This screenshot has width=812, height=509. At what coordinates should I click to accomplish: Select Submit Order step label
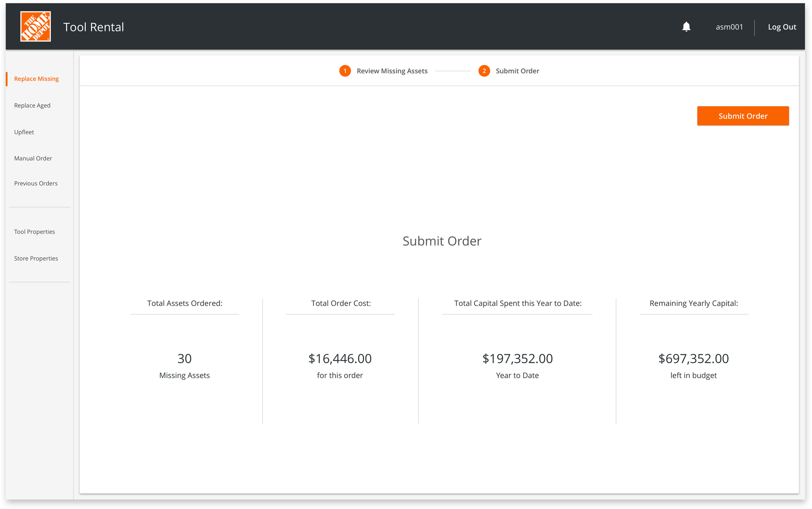pyautogui.click(x=517, y=71)
